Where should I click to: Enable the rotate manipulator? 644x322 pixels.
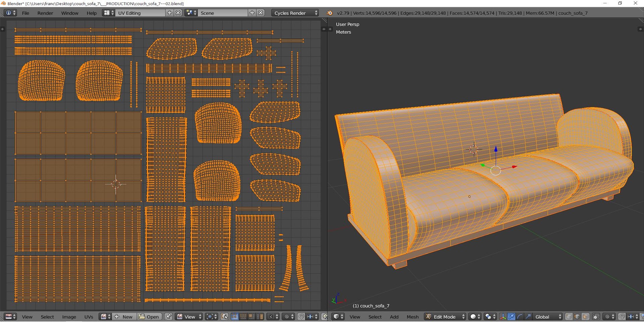click(520, 317)
